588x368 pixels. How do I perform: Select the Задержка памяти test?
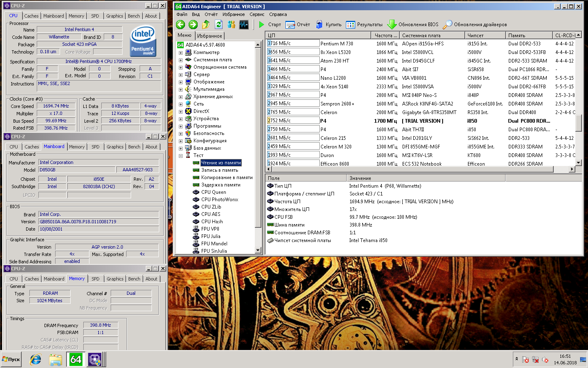coord(220,185)
